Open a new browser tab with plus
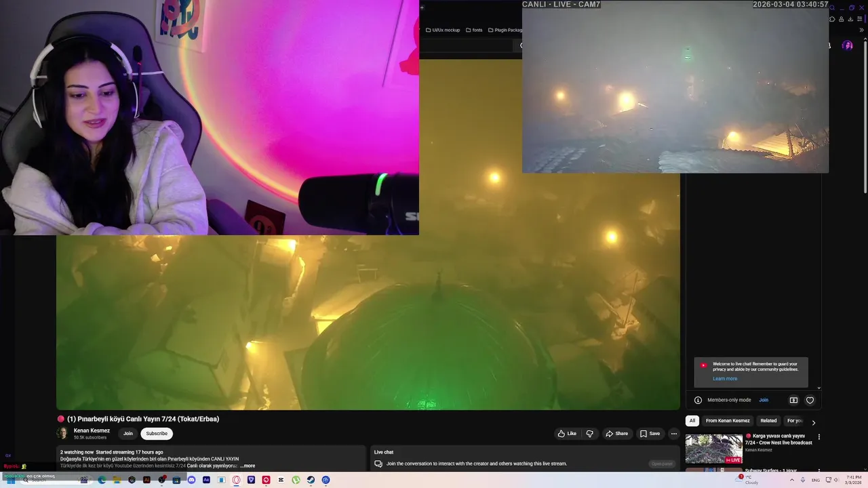 click(x=422, y=8)
